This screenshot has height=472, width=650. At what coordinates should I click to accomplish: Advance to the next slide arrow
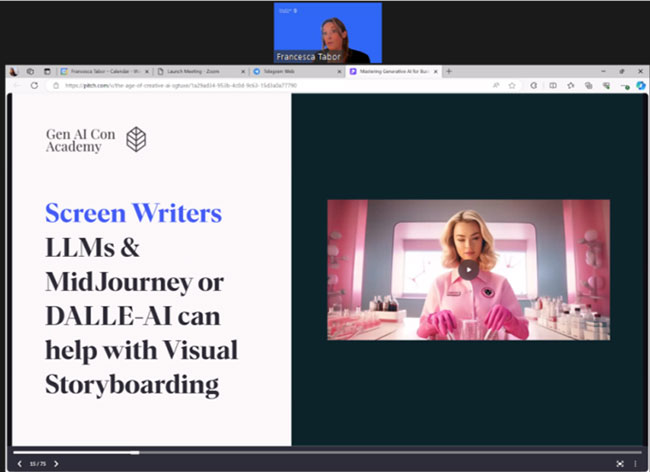click(x=56, y=464)
